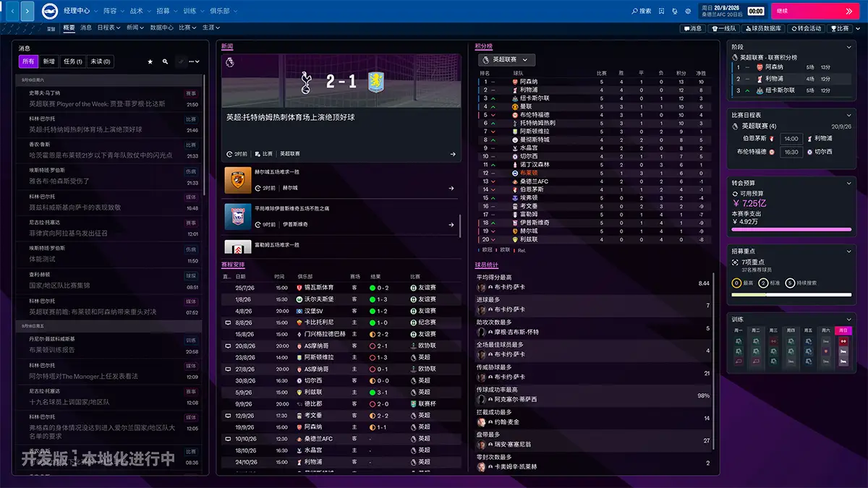Select the 新增 message filter
868x488 pixels.
coord(48,61)
